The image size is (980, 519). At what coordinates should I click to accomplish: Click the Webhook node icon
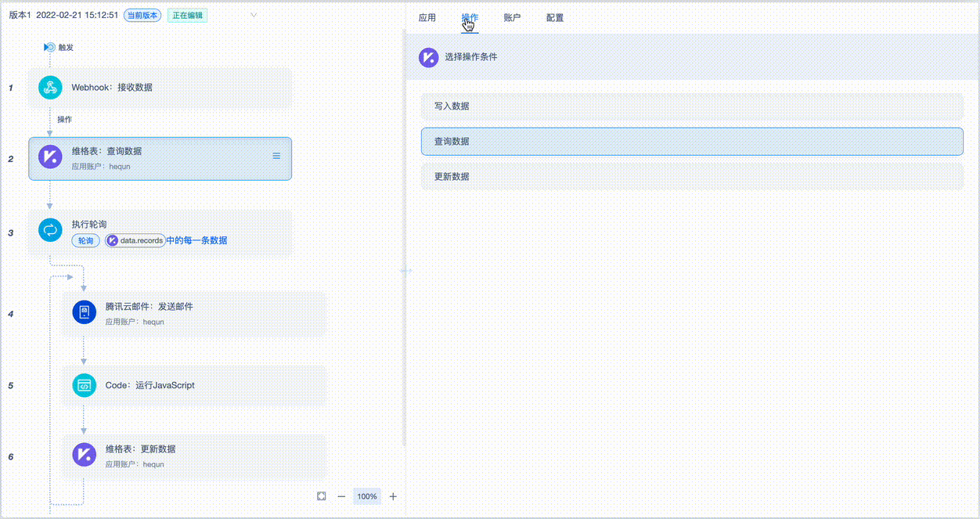point(50,88)
